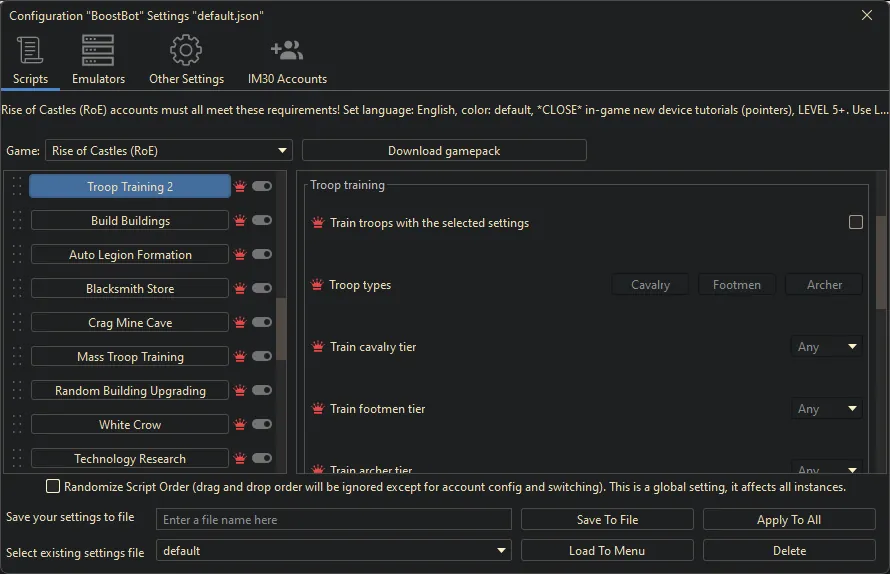
Task: Toggle the Technology Research script switch
Action: coord(262,458)
